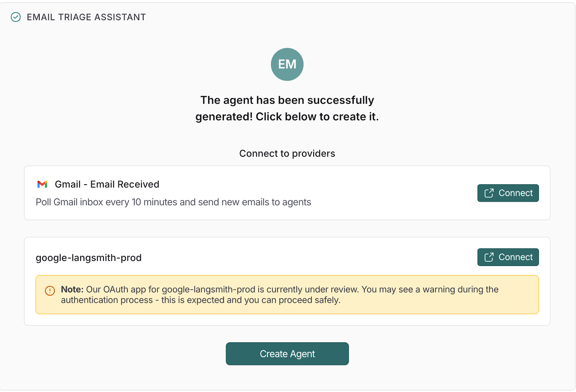Screen dimensions: 576x392
Task: Click the checkmark icon beside EMAIL TRIAGE ASSISTANT
Action: pyautogui.click(x=15, y=17)
